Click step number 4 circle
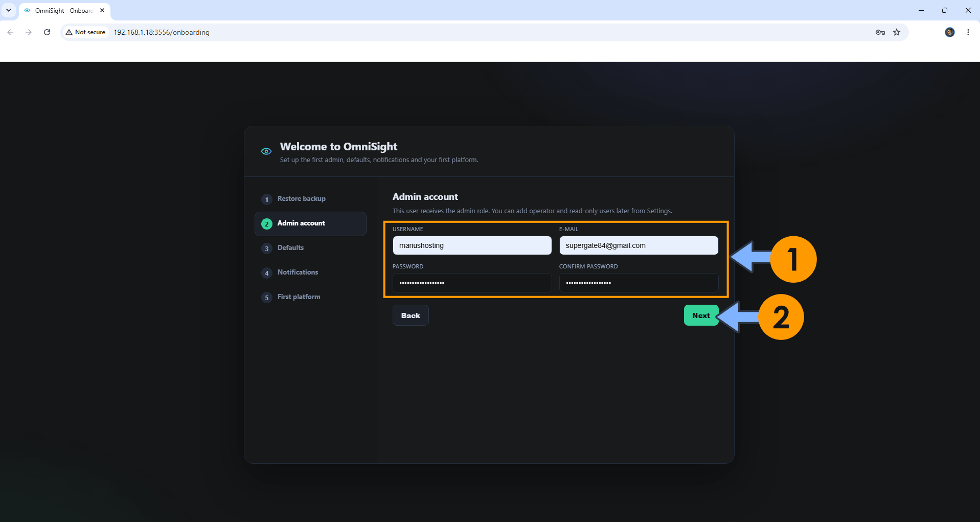 click(267, 273)
